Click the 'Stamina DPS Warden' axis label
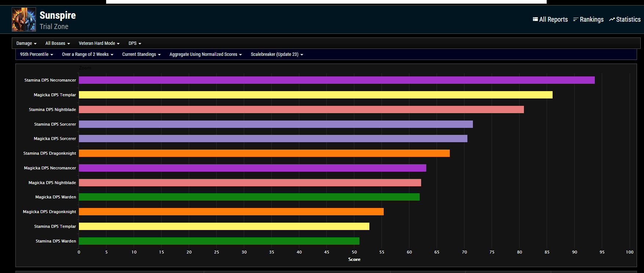Viewport: 644px width, 273px height. 56,241
